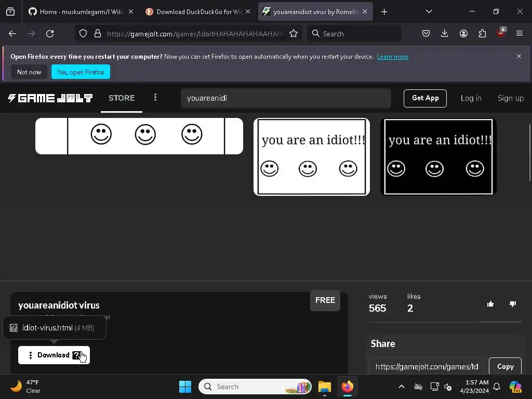Click Yes, open Firefox button
532x399 pixels.
(81, 72)
